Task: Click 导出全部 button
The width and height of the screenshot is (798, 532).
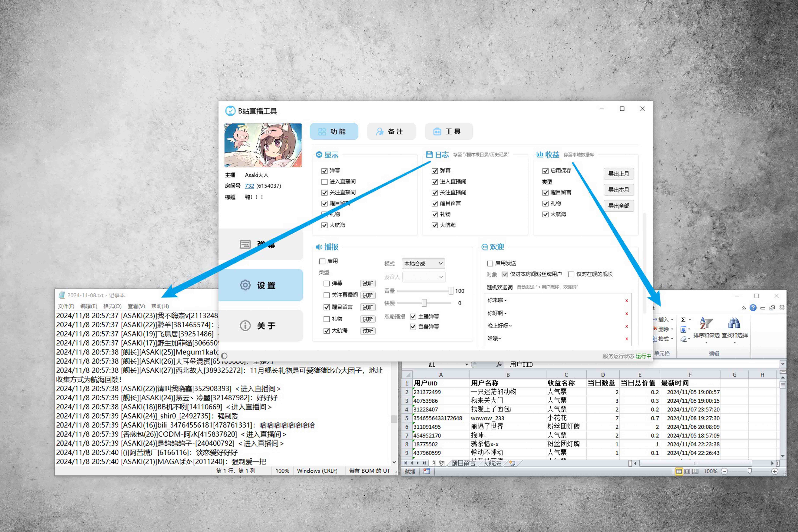Action: [619, 206]
